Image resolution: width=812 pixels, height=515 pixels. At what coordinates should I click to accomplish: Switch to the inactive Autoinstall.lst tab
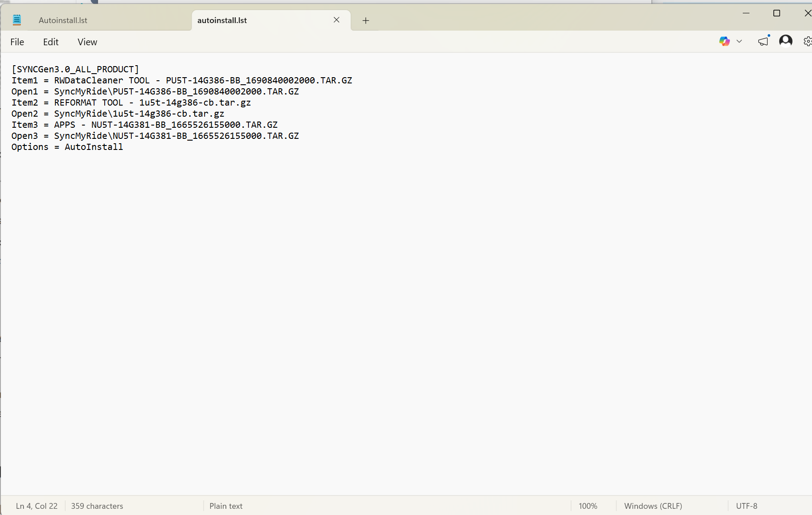[x=63, y=20]
